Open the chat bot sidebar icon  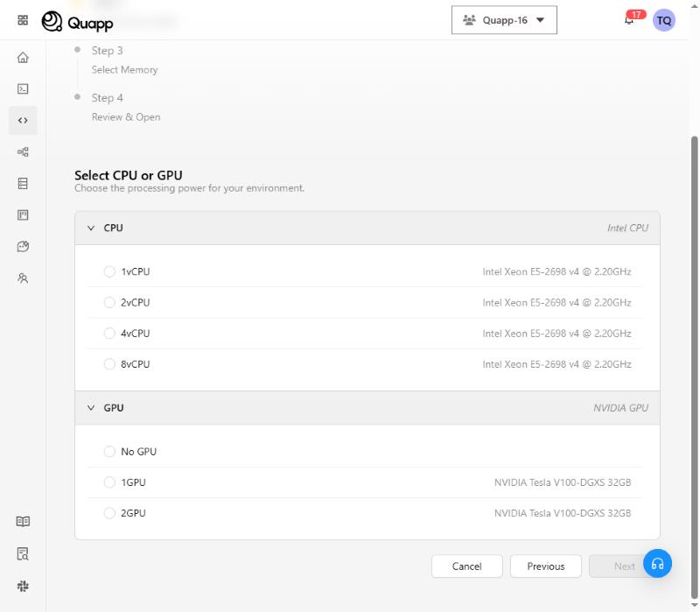click(x=23, y=247)
